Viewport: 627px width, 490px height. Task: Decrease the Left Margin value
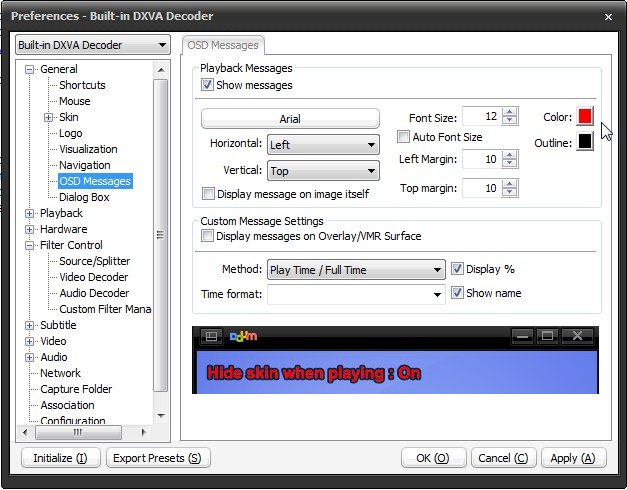tap(509, 163)
